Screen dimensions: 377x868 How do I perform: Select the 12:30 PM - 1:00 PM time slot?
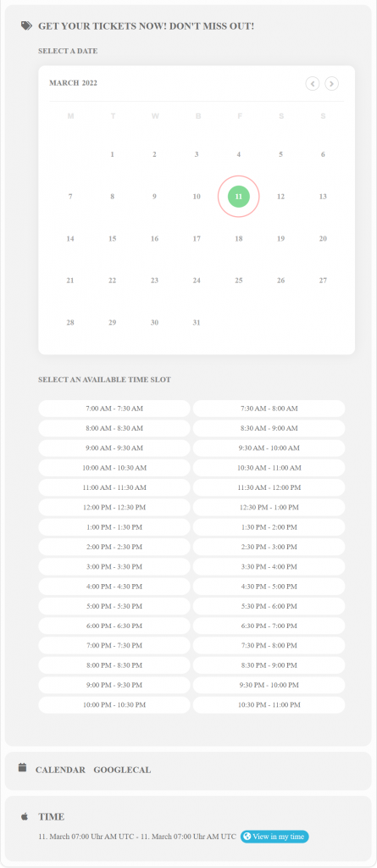coord(269,507)
